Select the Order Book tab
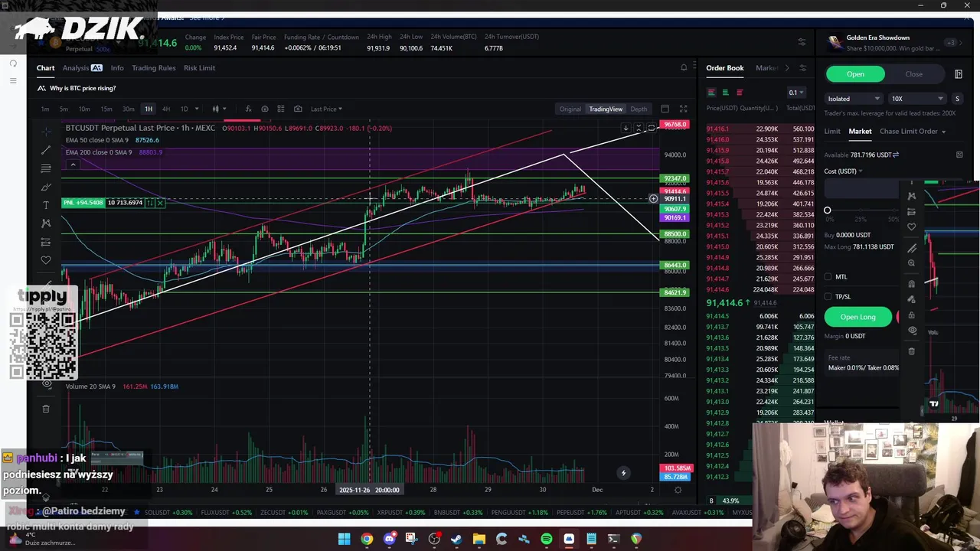The height and width of the screenshot is (551, 980). (724, 68)
